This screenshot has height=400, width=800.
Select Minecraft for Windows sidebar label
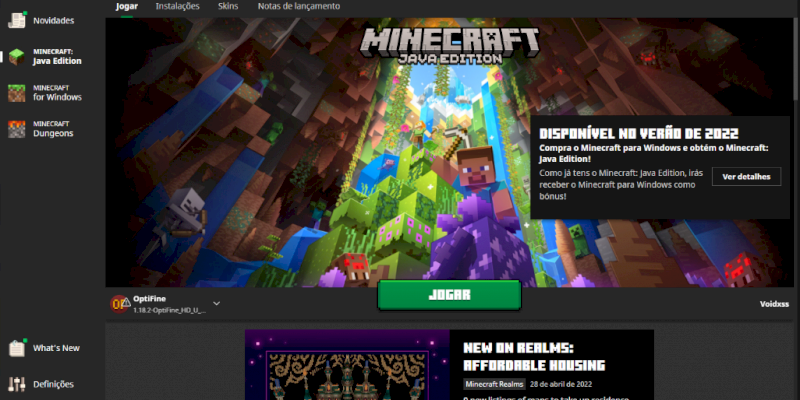57,93
